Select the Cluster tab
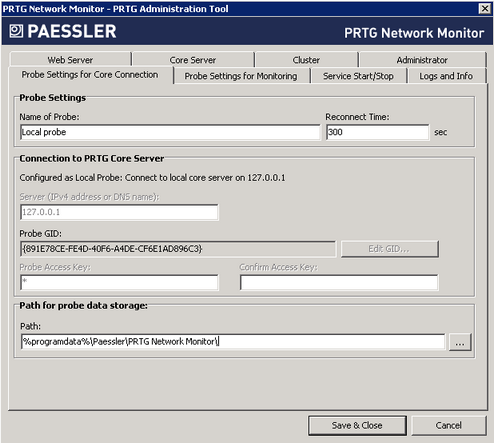Viewport: 494px width, 443px height. click(306, 60)
